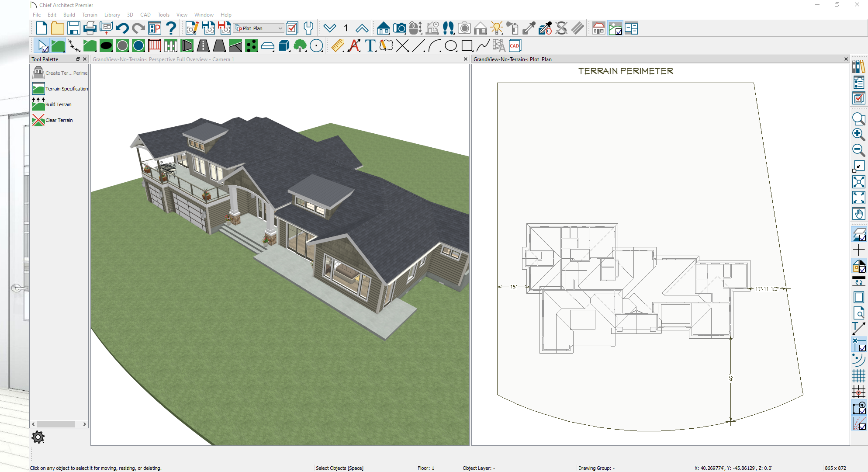Open the Plot Plan layer set dropdown
The width and height of the screenshot is (868, 472).
[x=259, y=28]
